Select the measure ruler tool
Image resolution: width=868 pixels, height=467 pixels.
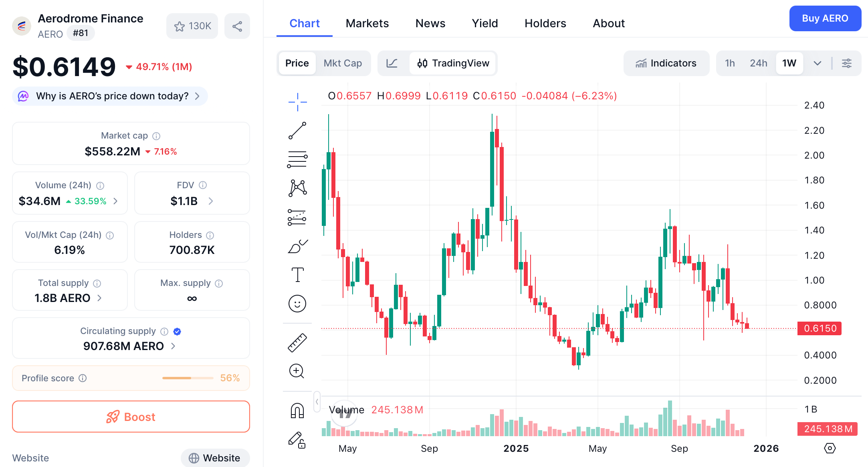[x=297, y=341]
